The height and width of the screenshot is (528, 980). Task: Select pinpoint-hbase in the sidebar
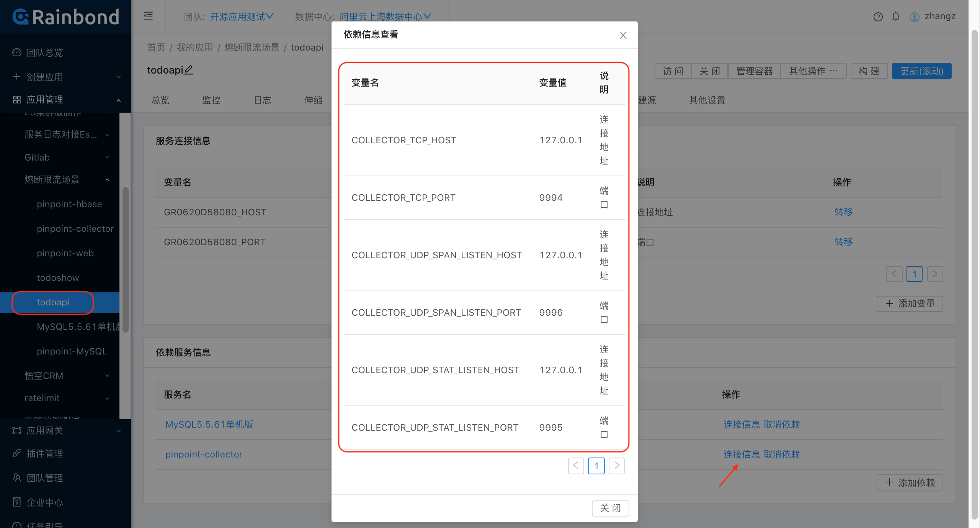tap(69, 204)
